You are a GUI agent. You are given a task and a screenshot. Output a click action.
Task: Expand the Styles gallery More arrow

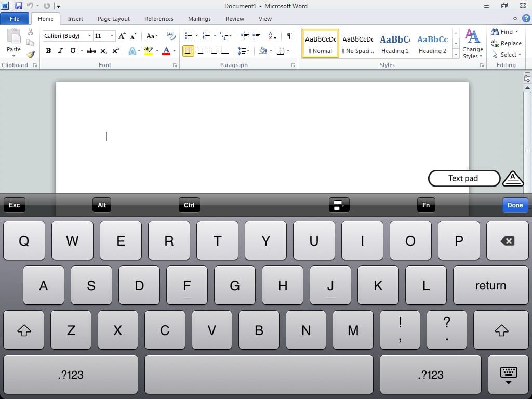click(x=456, y=54)
